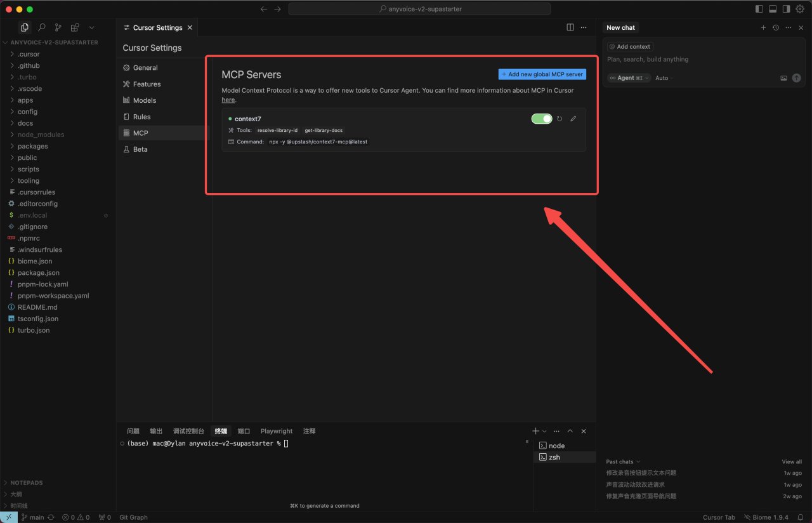This screenshot has width=812, height=523.
Task: Click the split editor icon
Action: point(570,27)
